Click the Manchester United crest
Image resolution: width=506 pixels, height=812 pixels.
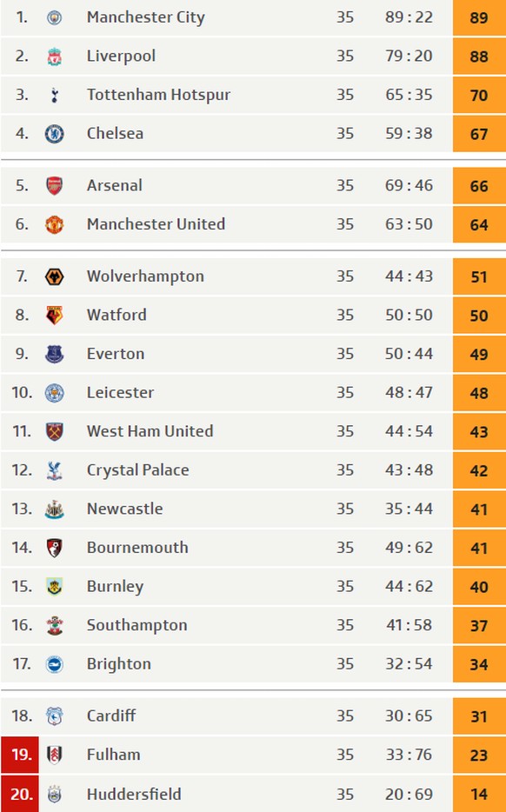[55, 225]
